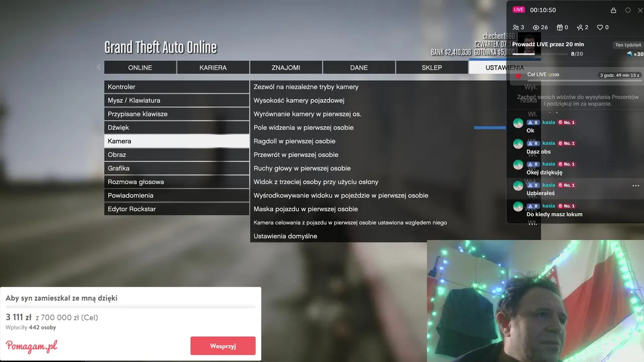Image resolution: width=644 pixels, height=362 pixels.
Task: Open Przypisane klawisze category
Action: pos(177,114)
